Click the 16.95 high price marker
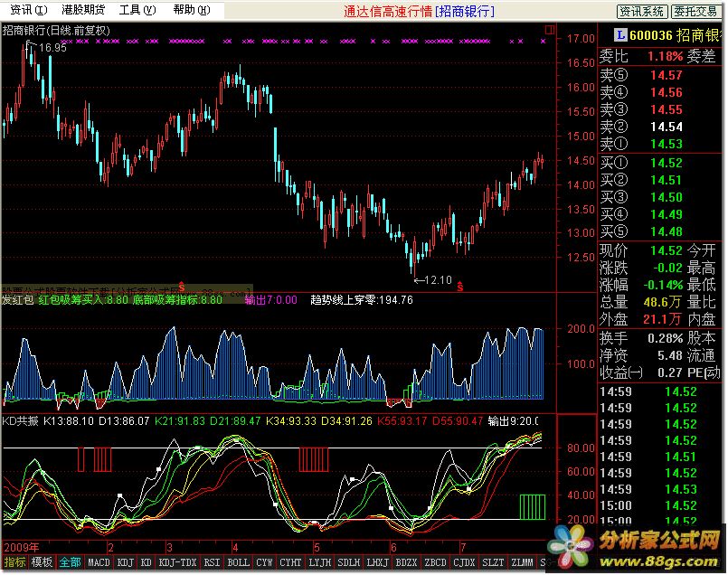This screenshot has width=728, height=575. tap(52, 47)
